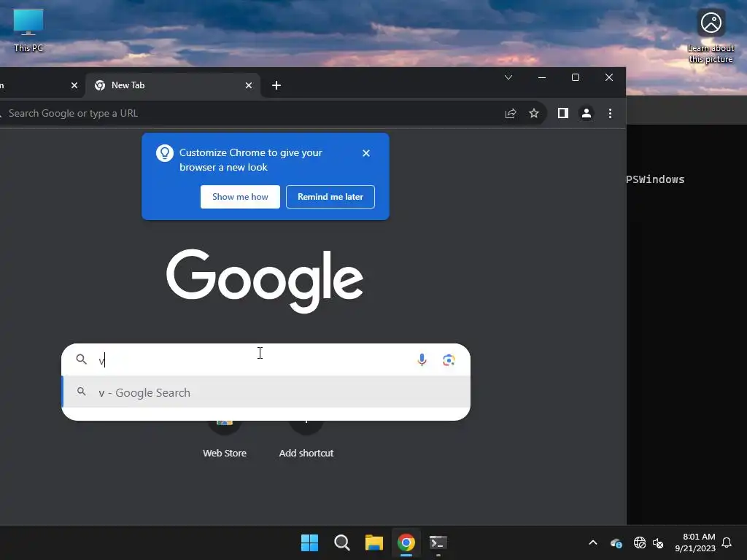The height and width of the screenshot is (560, 747).
Task: Share this page from the address bar
Action: (x=510, y=113)
